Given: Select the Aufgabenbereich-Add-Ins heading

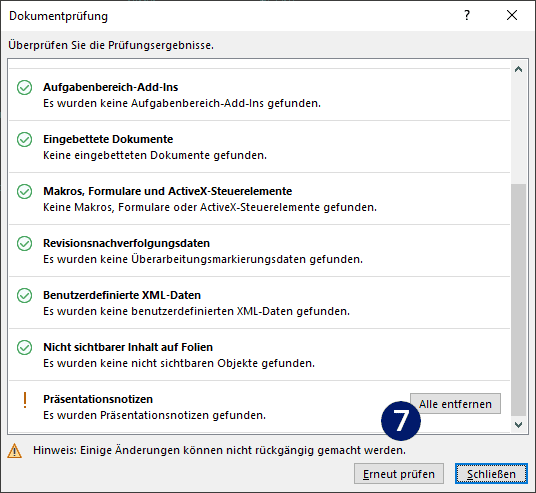Looking at the screenshot, I should coord(110,87).
